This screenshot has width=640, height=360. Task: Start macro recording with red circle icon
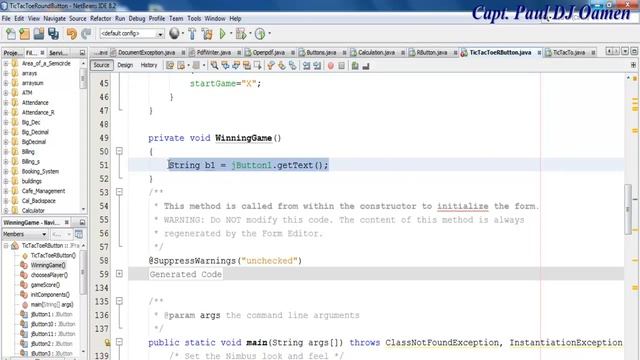[331, 66]
